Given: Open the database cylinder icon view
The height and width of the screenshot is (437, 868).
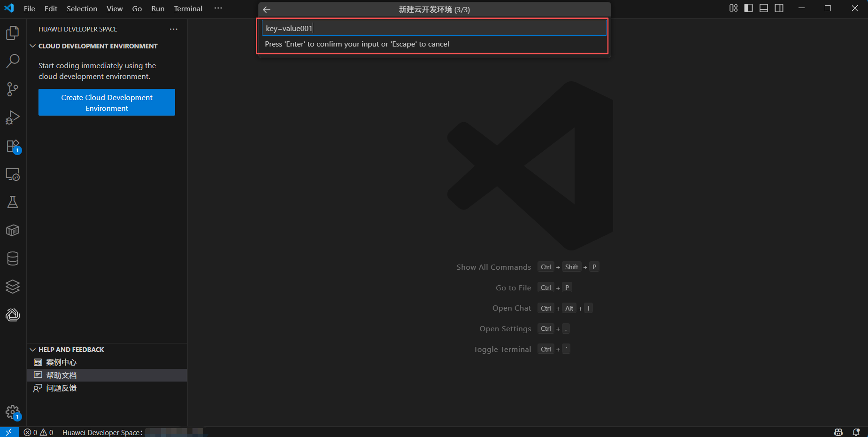Looking at the screenshot, I should (13, 258).
